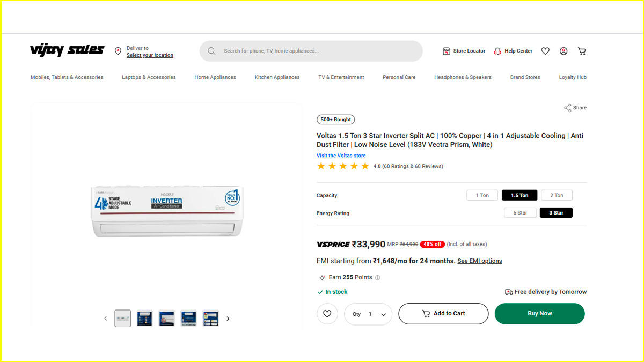Image resolution: width=644 pixels, height=362 pixels.
Task: Click Add to Cart button
Action: [443, 314]
